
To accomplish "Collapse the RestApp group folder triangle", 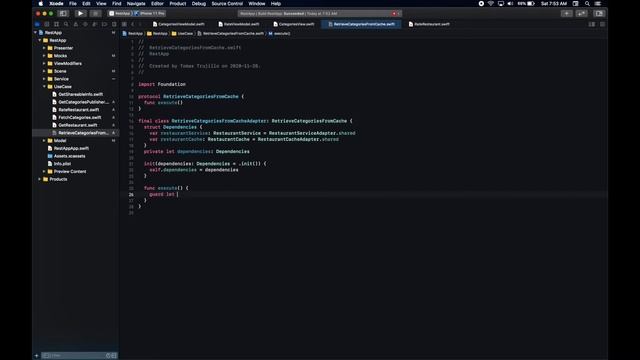I will (x=40, y=40).
